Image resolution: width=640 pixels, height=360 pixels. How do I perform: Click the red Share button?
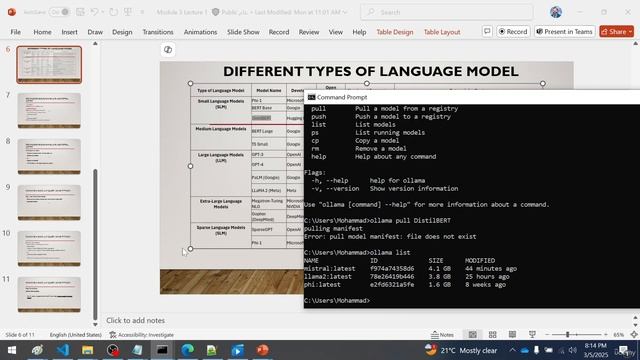(616, 31)
